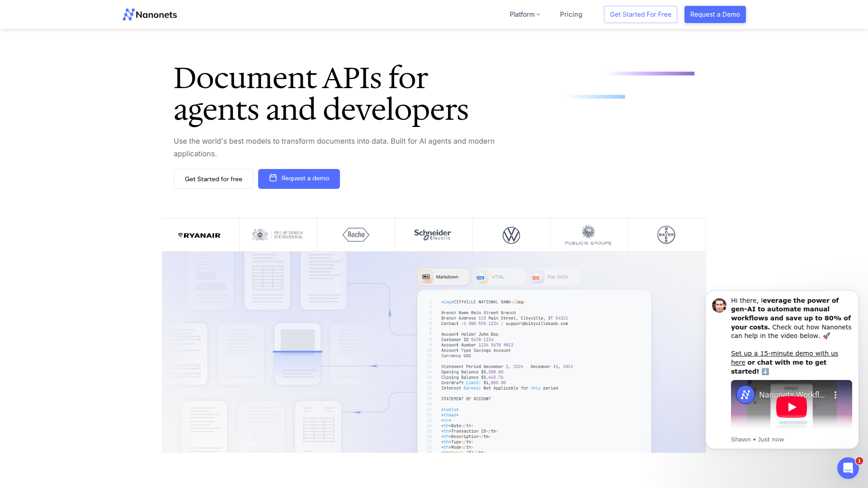Click Get Started For Free header button

tap(640, 14)
